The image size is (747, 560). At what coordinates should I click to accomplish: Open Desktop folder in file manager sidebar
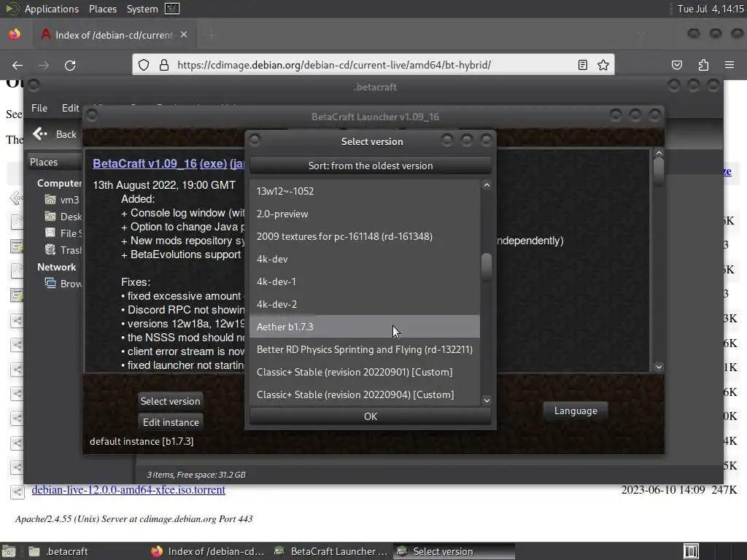(x=63, y=217)
